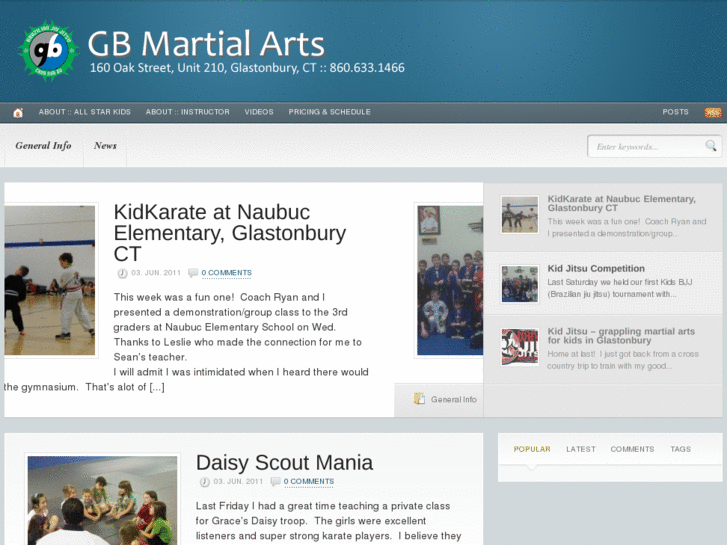Open KidKarate at Naubuc Elementary main headline
Screen dimensions: 727x545
(230, 233)
